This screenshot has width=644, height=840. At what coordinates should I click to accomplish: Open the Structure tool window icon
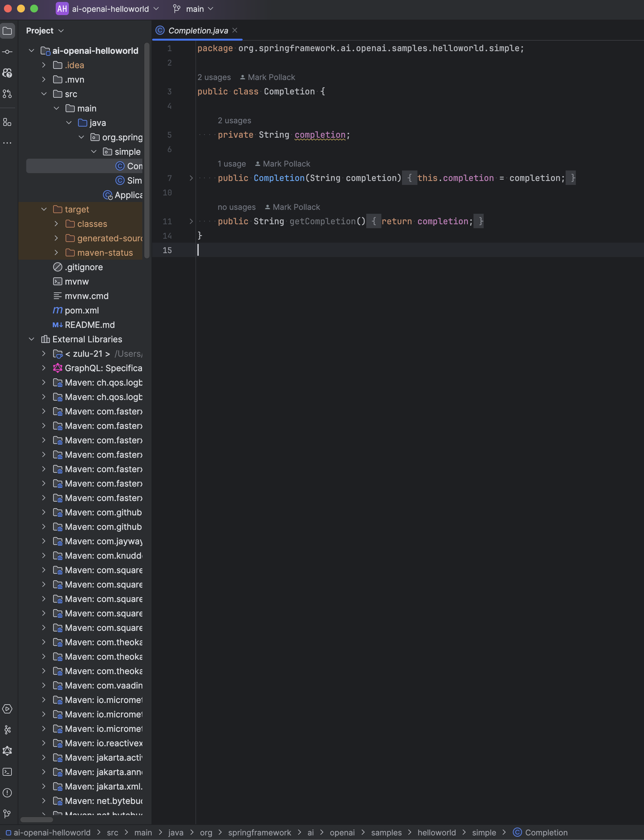tap(7, 122)
